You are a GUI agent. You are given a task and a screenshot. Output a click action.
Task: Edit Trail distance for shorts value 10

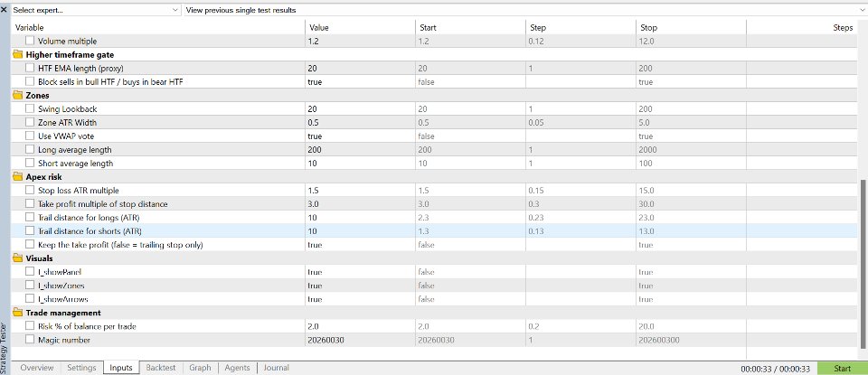click(x=360, y=231)
